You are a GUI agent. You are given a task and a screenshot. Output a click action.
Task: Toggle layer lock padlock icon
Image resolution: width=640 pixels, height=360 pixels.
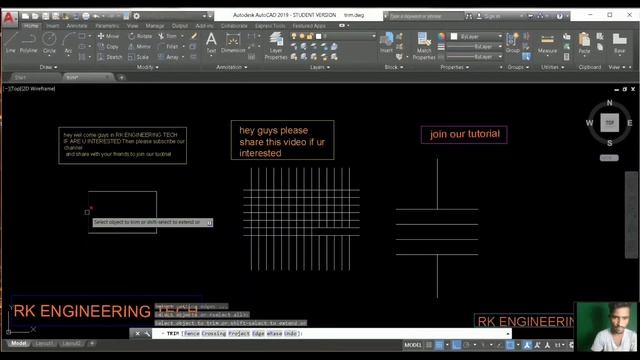[310, 36]
